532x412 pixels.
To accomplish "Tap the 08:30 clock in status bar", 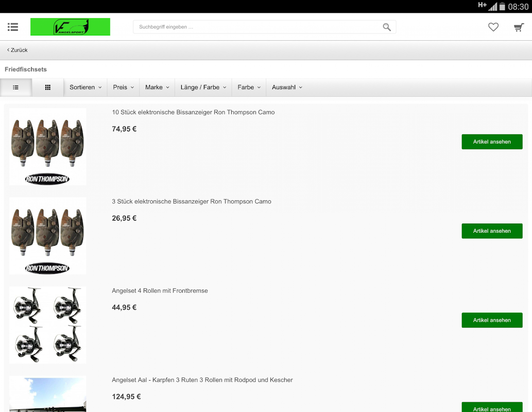I will coord(518,7).
